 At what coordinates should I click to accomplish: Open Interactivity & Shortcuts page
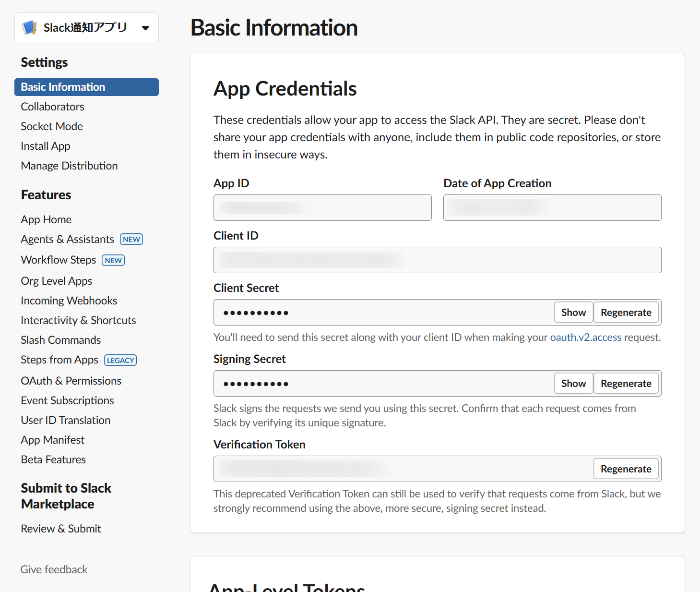coord(78,320)
